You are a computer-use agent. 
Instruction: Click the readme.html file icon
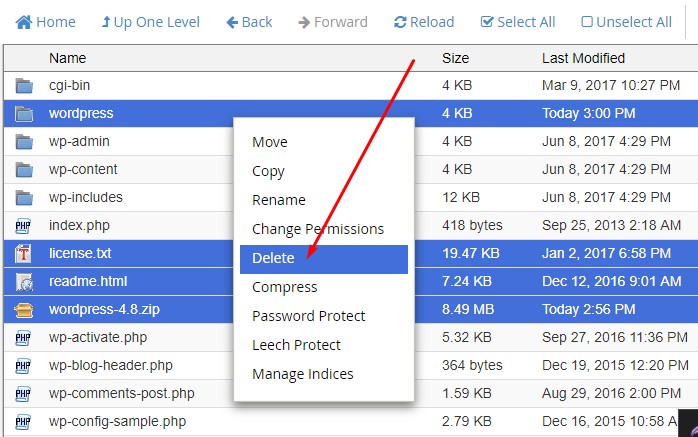pos(24,282)
